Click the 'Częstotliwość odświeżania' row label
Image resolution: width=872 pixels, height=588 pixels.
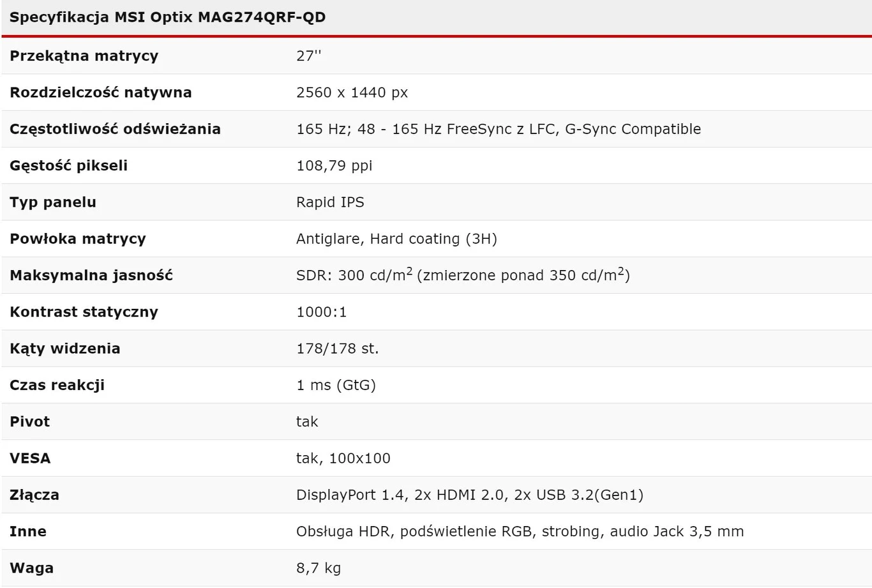115,129
